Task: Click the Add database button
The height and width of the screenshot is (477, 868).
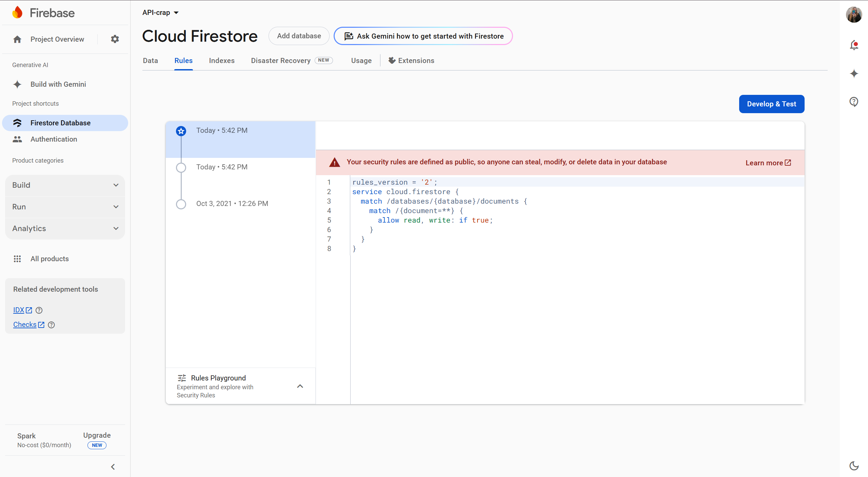Action: click(x=299, y=36)
